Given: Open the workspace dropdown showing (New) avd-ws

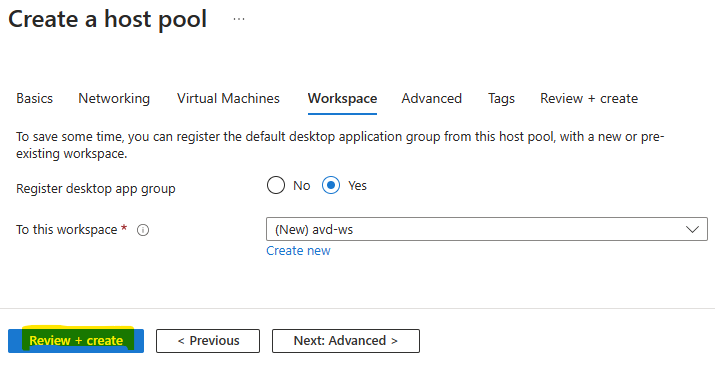Looking at the screenshot, I should 487,229.
